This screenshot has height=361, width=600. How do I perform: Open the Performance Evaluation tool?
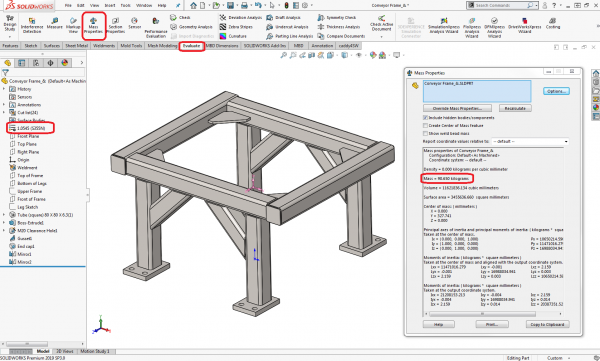click(155, 28)
